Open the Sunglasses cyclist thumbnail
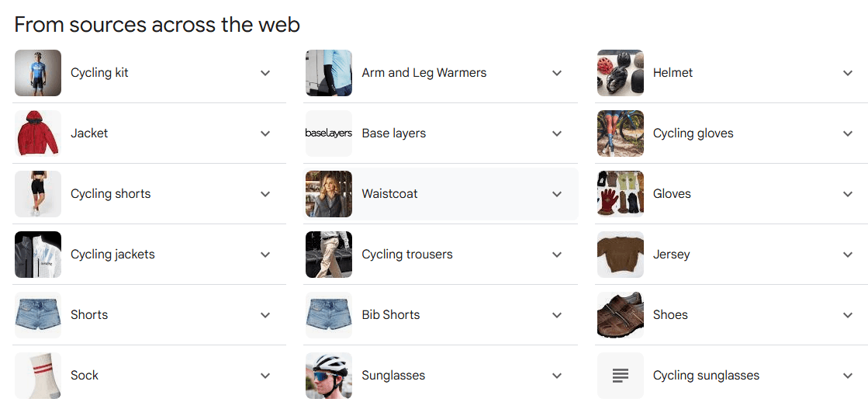 329,376
